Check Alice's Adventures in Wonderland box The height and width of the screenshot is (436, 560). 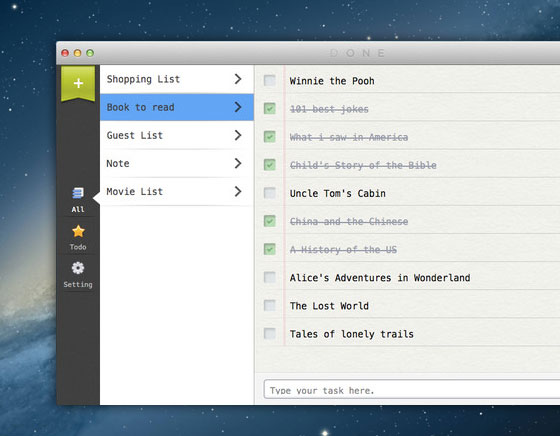(x=270, y=277)
